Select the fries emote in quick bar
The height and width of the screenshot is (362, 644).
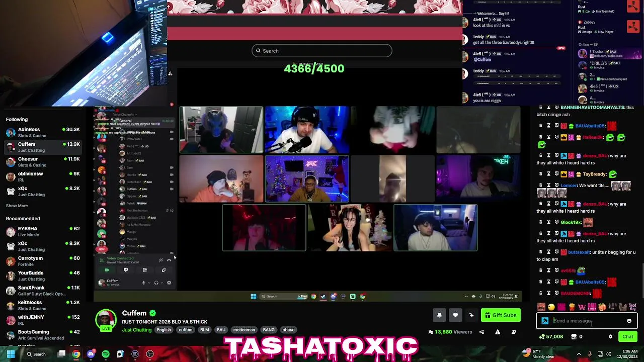tap(572, 307)
